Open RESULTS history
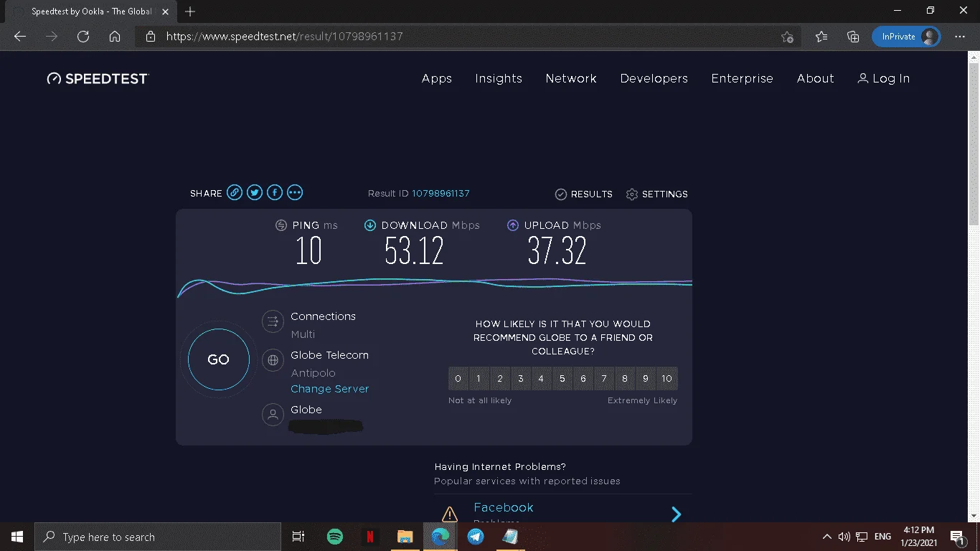980x551 pixels. pos(584,194)
